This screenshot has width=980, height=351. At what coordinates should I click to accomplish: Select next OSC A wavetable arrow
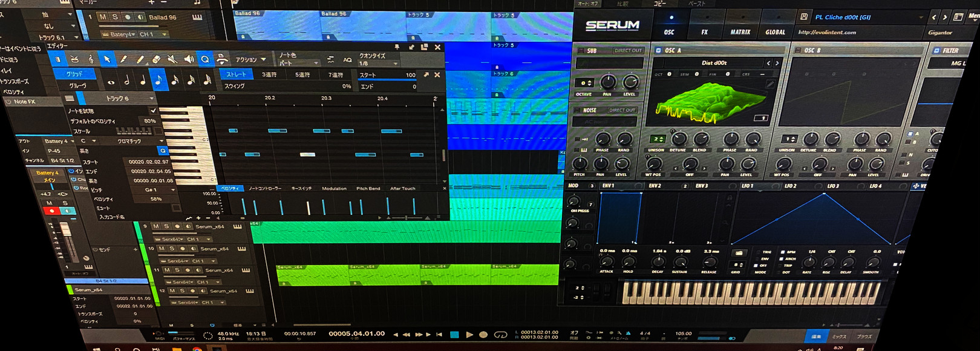click(777, 63)
